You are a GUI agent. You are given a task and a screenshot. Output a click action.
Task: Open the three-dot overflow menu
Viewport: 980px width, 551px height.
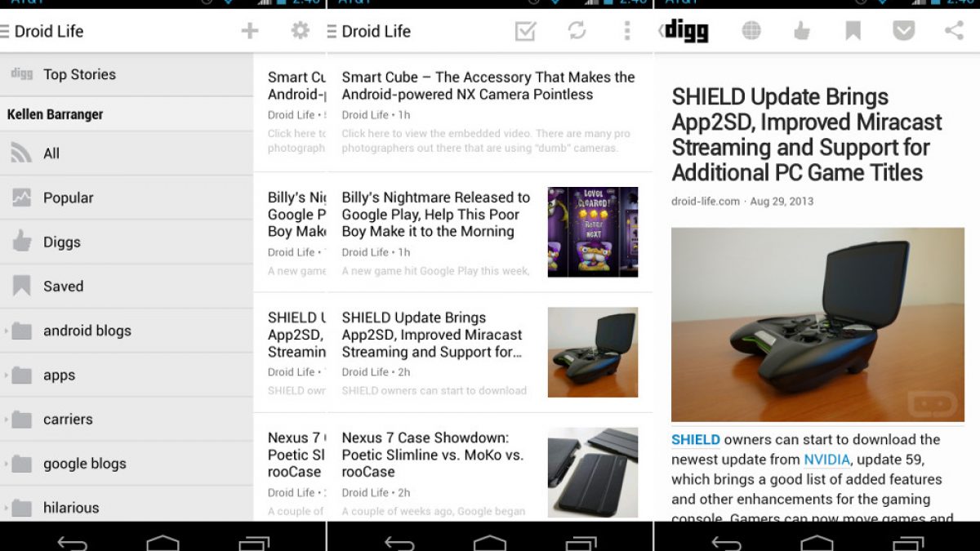(x=627, y=31)
